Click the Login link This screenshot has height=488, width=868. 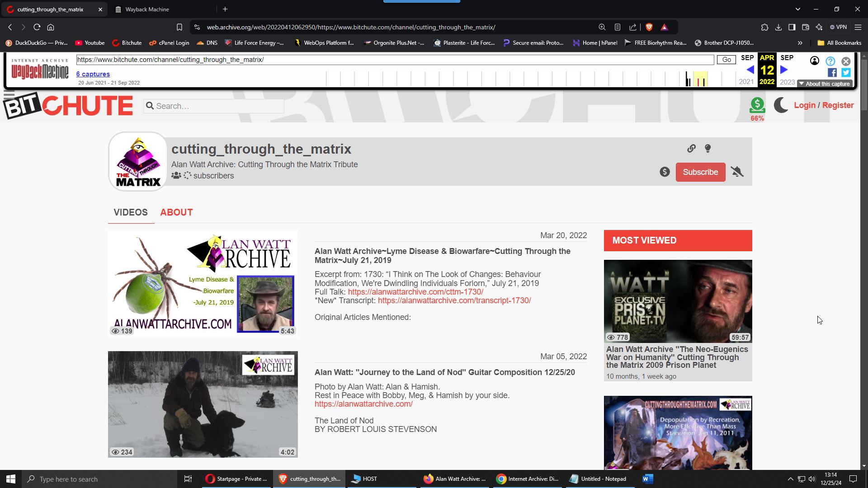click(x=805, y=105)
